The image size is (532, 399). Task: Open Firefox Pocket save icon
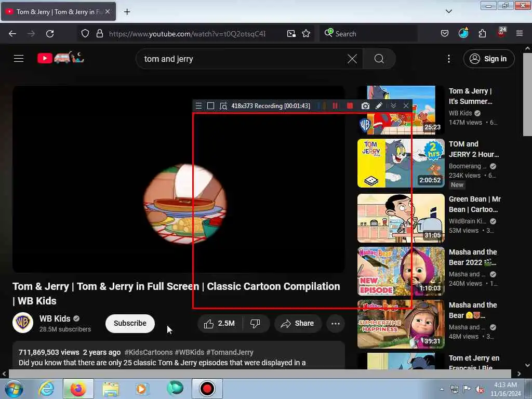[x=445, y=33]
